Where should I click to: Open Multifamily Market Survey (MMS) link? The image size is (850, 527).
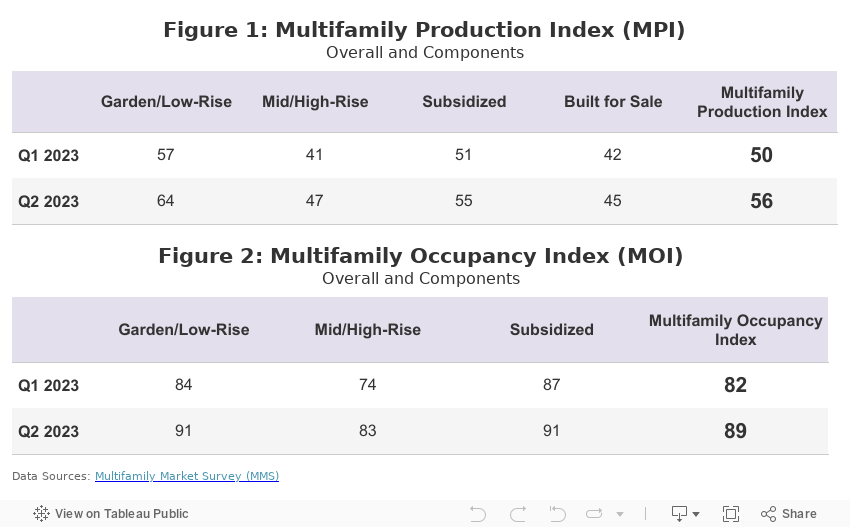187,475
